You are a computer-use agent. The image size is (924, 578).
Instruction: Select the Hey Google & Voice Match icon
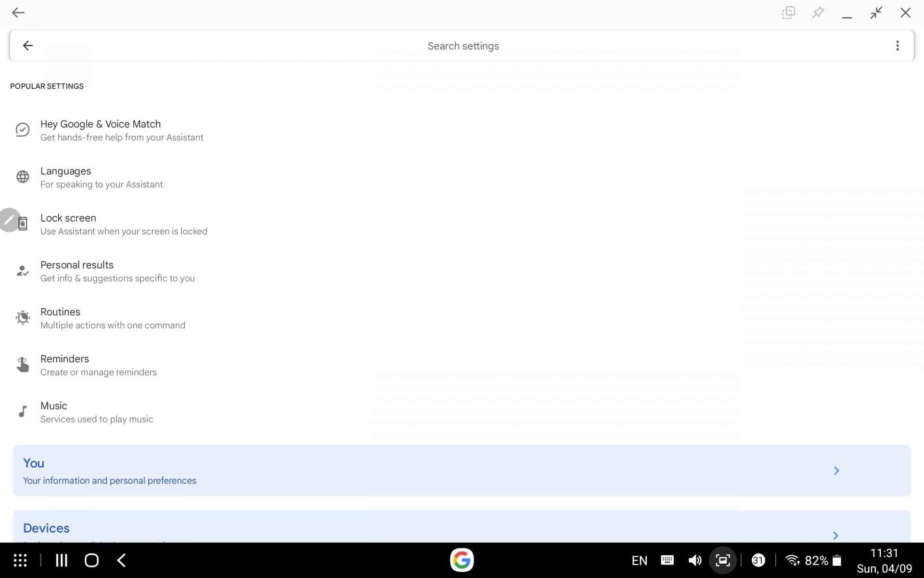(x=23, y=130)
